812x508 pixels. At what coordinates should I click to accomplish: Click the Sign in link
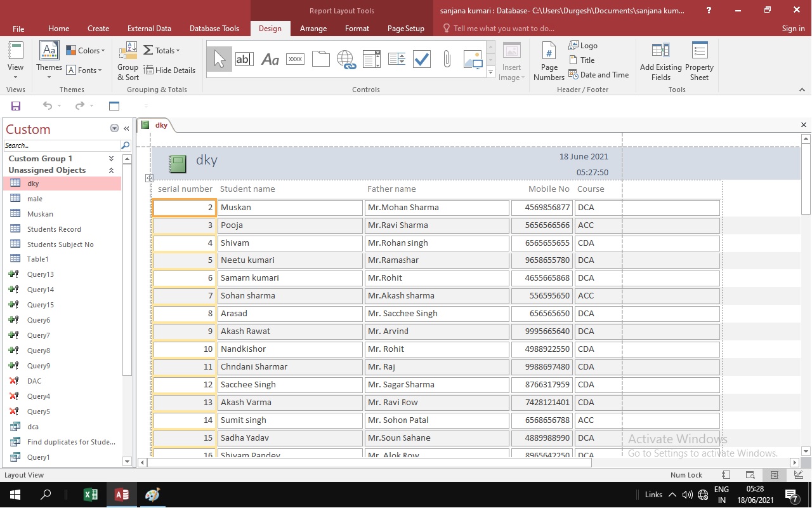click(793, 28)
